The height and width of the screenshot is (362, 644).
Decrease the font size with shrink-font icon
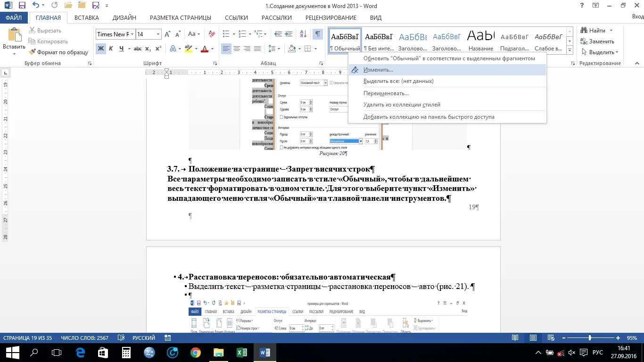[x=178, y=34]
